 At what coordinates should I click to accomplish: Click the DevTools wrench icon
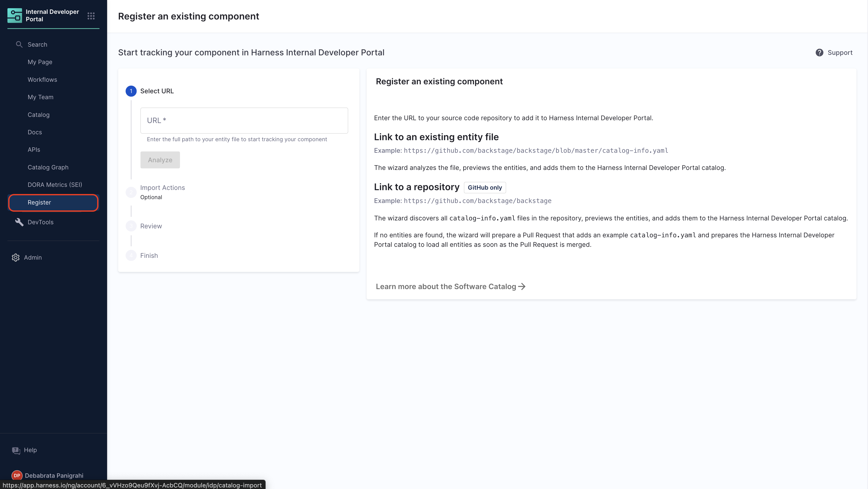pos(19,222)
